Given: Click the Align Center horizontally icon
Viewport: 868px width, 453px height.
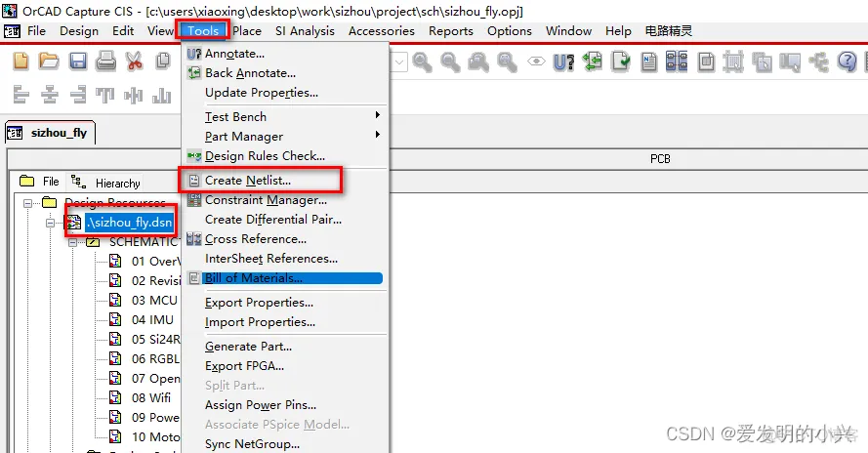Looking at the screenshot, I should 49,95.
